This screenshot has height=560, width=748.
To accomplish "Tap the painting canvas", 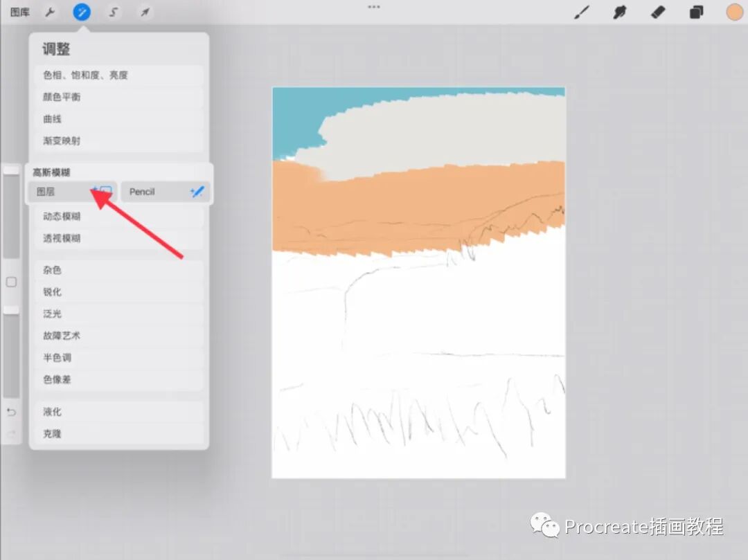I will click(418, 282).
